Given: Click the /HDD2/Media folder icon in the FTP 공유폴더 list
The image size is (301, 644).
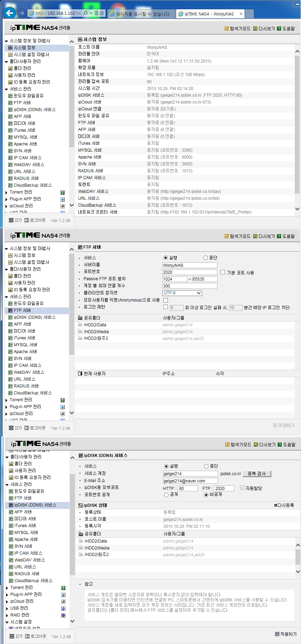Looking at the screenshot, I should pyautogui.click(x=80, y=331).
